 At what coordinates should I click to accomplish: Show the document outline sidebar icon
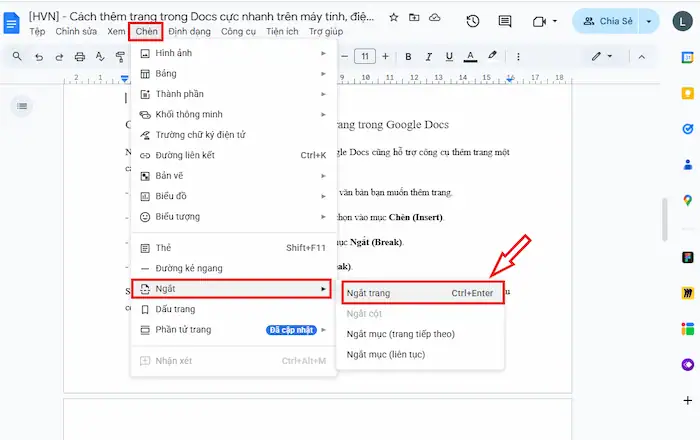[22, 105]
